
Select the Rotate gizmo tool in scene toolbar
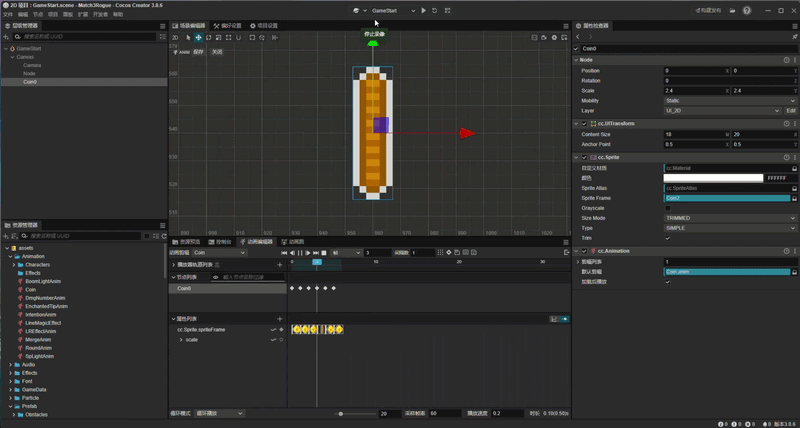208,38
